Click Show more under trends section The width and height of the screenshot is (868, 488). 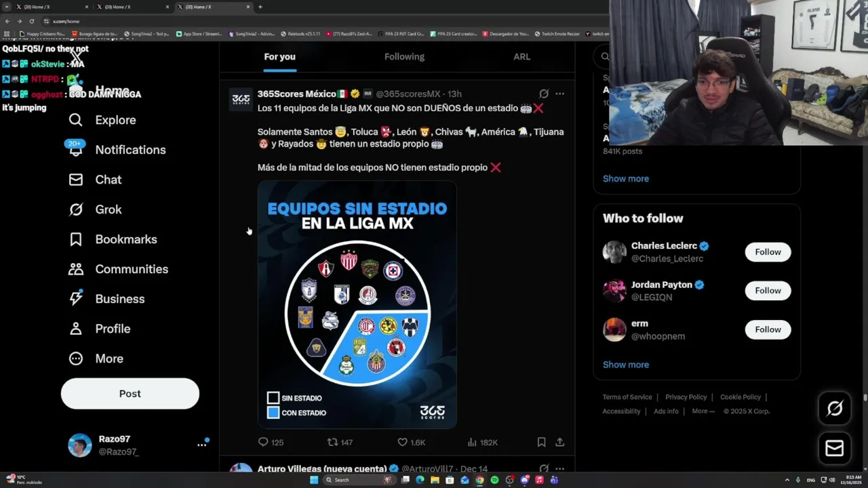point(626,179)
